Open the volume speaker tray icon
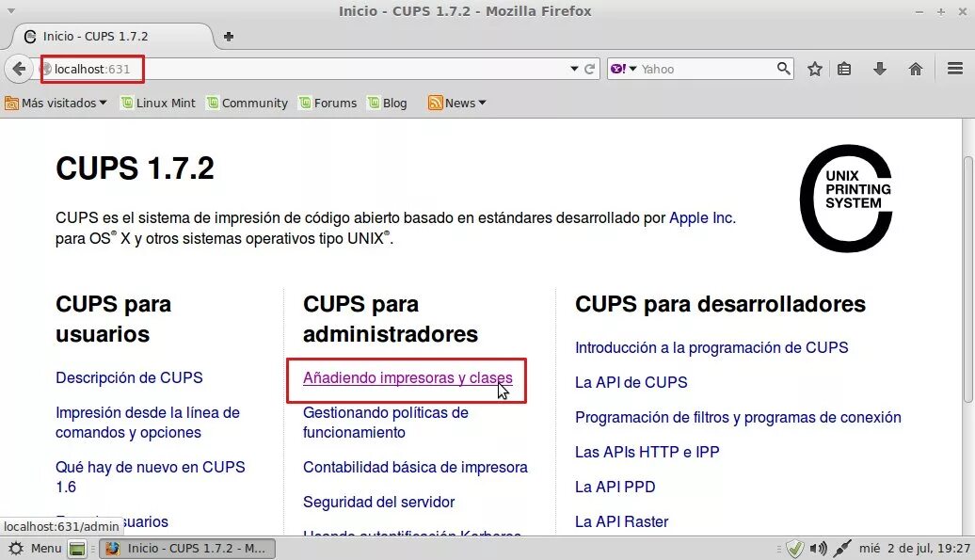The image size is (975, 560). coord(819,548)
